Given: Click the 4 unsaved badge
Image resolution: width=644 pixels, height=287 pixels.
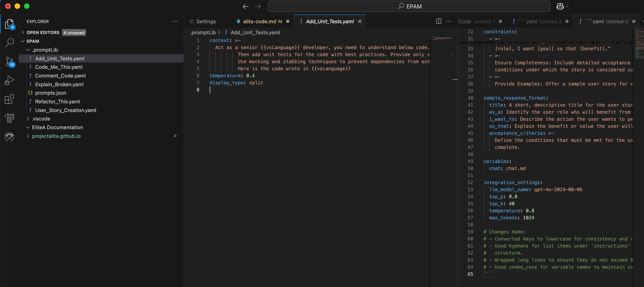Looking at the screenshot, I should coord(74,33).
